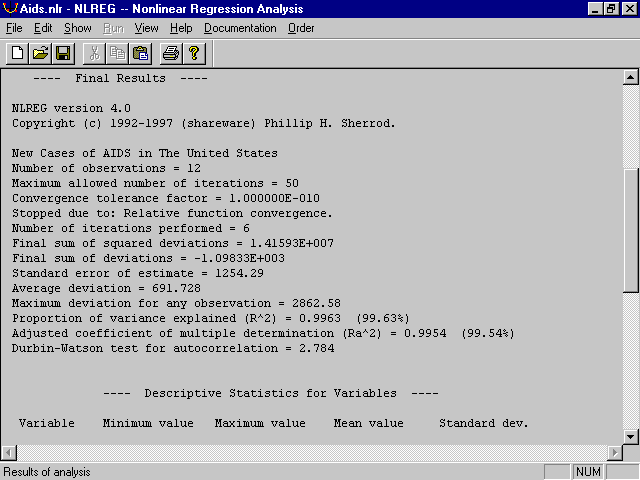The width and height of the screenshot is (640, 480).
Task: Click the vertical scrollbar up arrow
Action: coord(630,77)
